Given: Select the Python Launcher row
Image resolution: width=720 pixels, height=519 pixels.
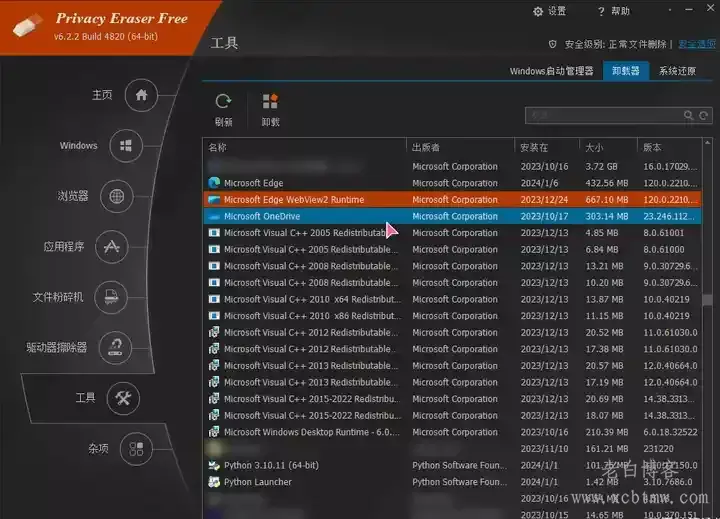Looking at the screenshot, I should (452, 482).
